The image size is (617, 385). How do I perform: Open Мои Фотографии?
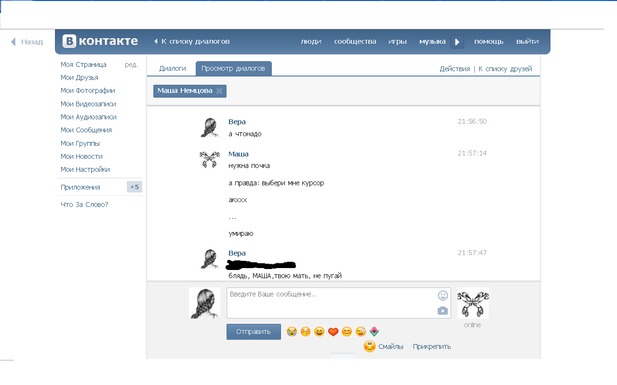(x=88, y=91)
